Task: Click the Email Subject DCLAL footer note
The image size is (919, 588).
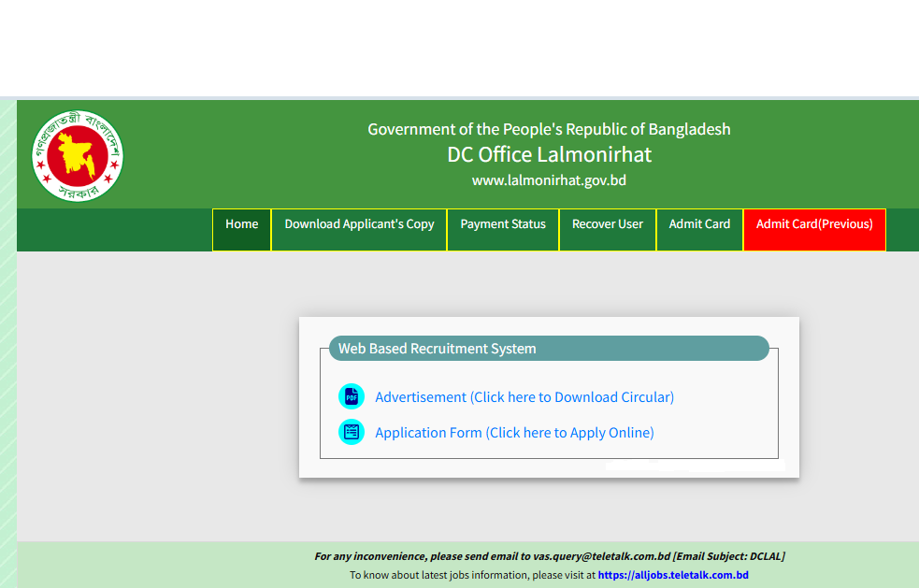Action: (x=729, y=556)
